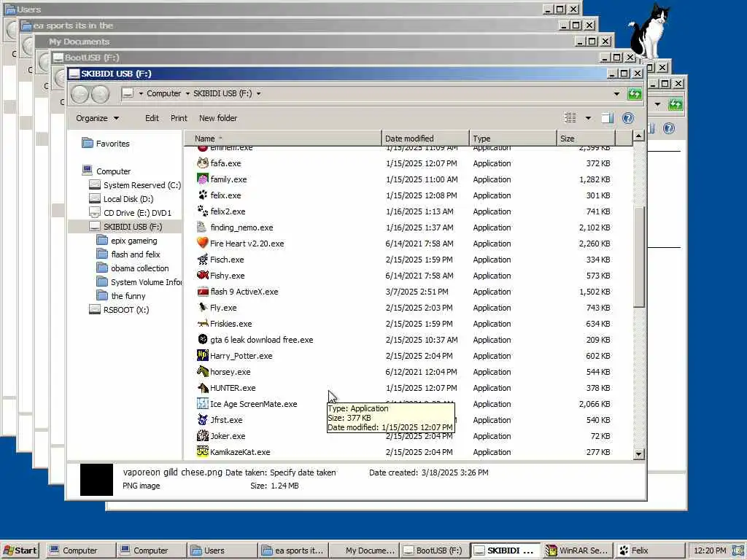Switch to My Documents taskbar button

(x=364, y=551)
